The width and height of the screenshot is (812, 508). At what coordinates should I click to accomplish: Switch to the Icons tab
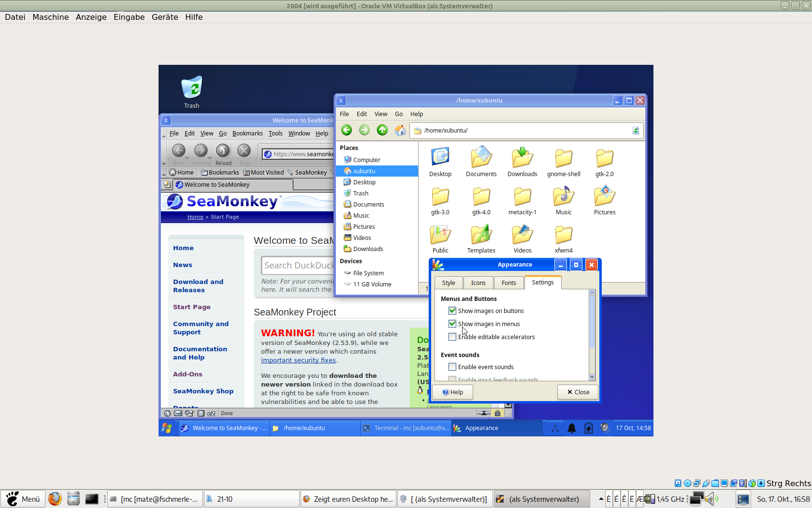point(478,283)
